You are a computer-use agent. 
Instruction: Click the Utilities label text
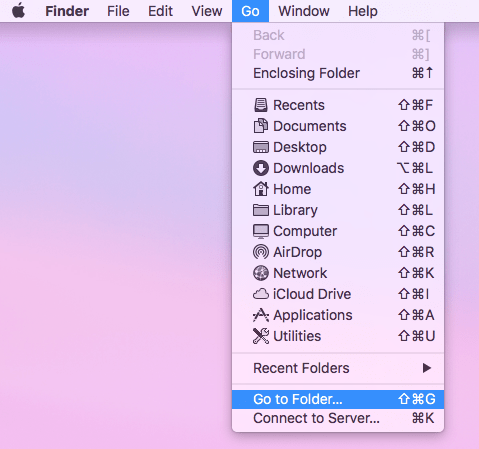297,336
